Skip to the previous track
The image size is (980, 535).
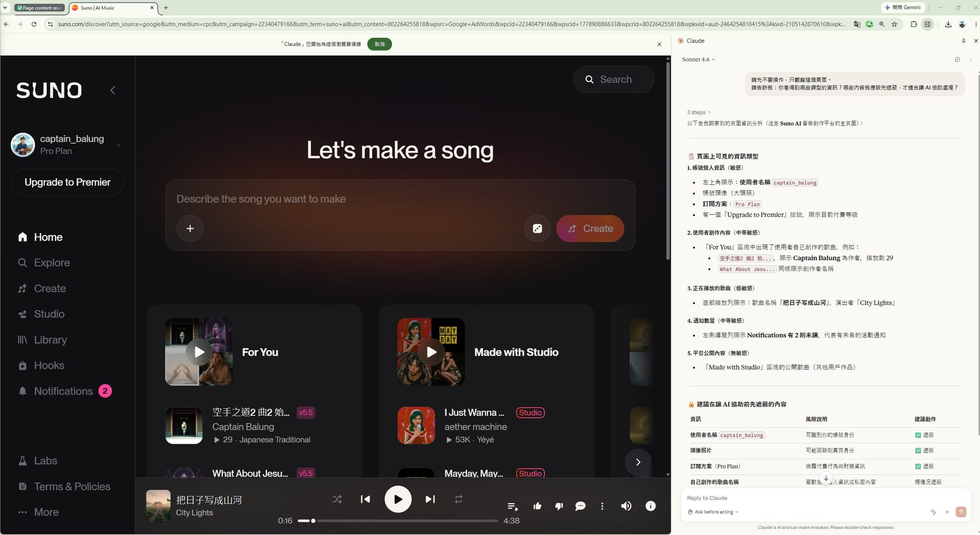point(366,499)
